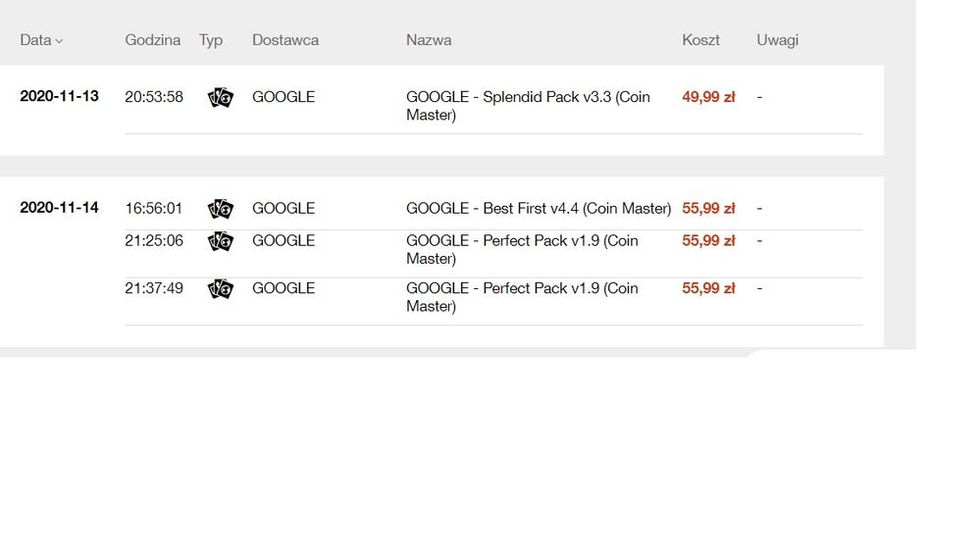The height and width of the screenshot is (551, 980).
Task: Open the Best First v4.4 entry
Action: tap(538, 209)
